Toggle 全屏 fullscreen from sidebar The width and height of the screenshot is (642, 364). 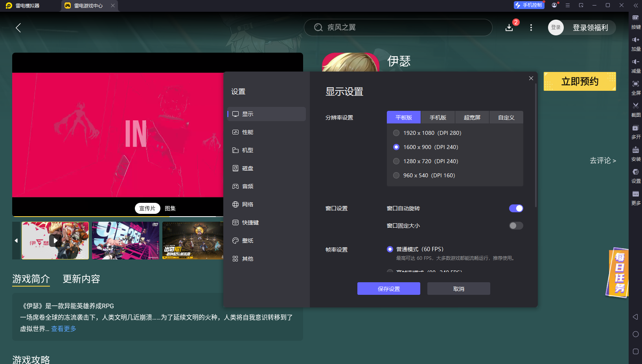point(635,87)
